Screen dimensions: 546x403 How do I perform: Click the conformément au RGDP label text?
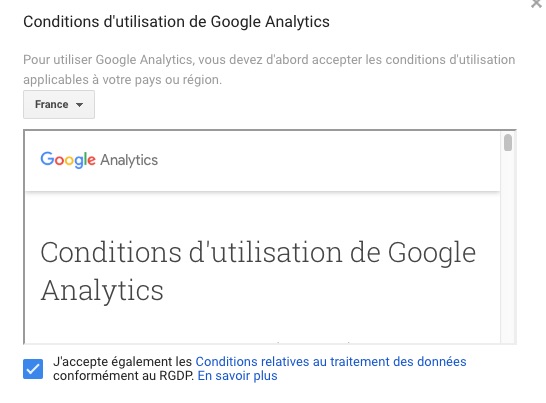point(124,376)
